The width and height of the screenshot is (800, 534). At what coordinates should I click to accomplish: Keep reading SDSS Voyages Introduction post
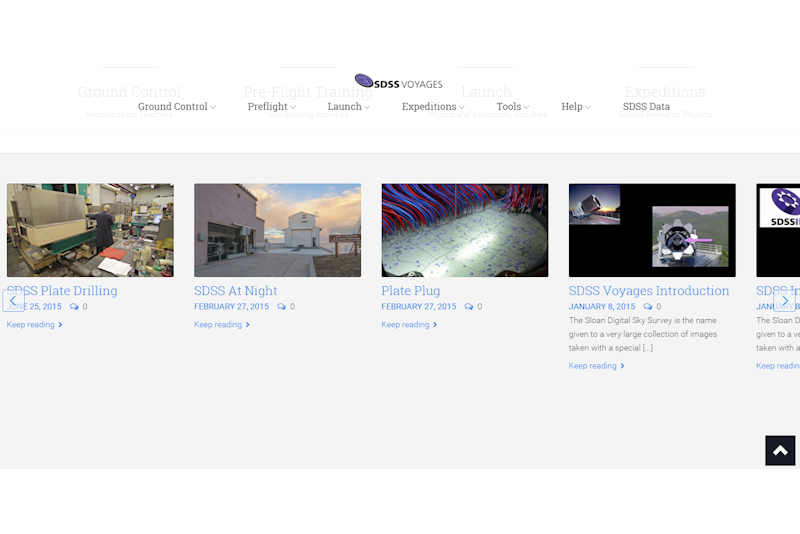click(x=596, y=366)
